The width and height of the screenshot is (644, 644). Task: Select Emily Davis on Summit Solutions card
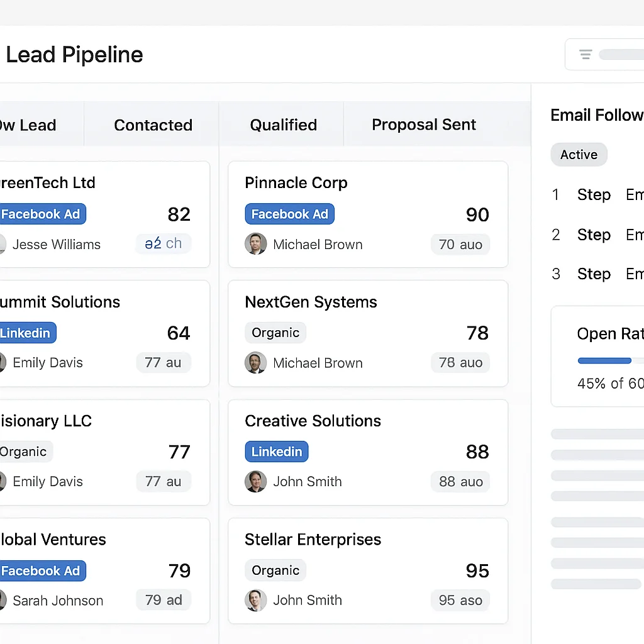48,363
